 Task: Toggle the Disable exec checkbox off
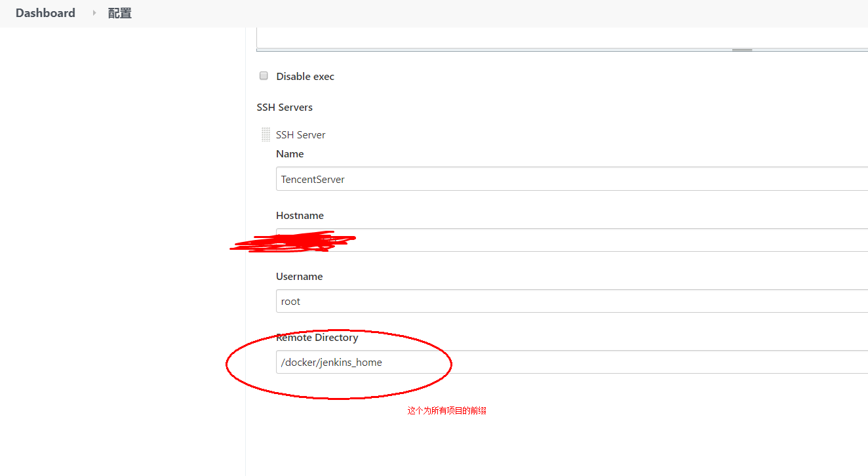click(263, 75)
